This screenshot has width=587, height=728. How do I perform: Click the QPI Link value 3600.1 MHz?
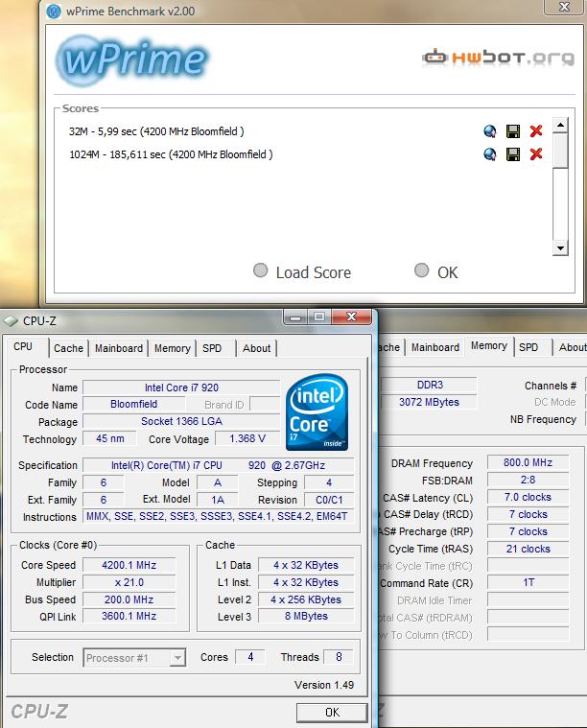coord(129,616)
